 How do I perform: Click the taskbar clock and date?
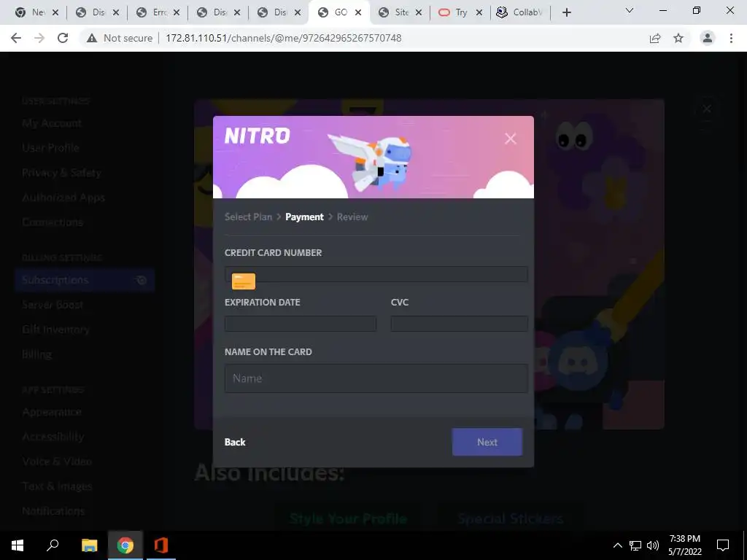[684, 545]
